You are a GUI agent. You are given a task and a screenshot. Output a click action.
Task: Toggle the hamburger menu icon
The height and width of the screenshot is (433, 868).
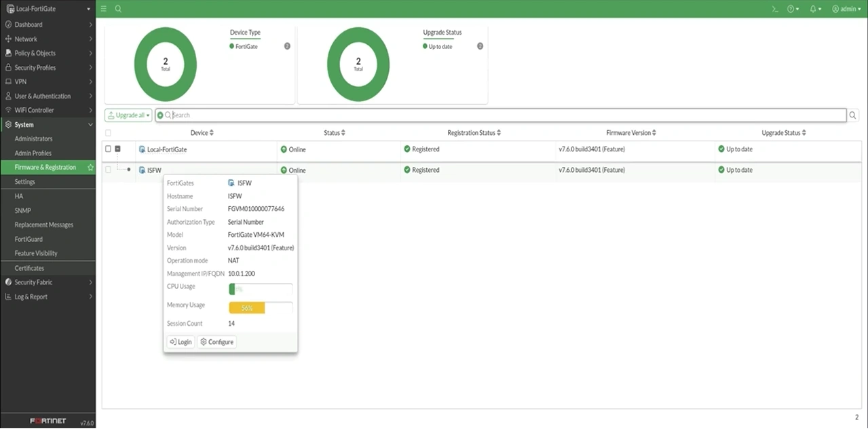(x=104, y=9)
